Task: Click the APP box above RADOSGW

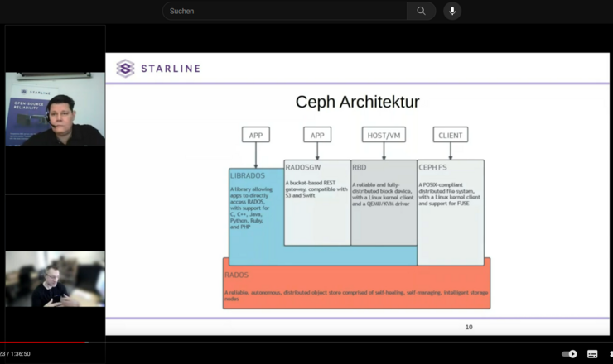Action: 316,135
